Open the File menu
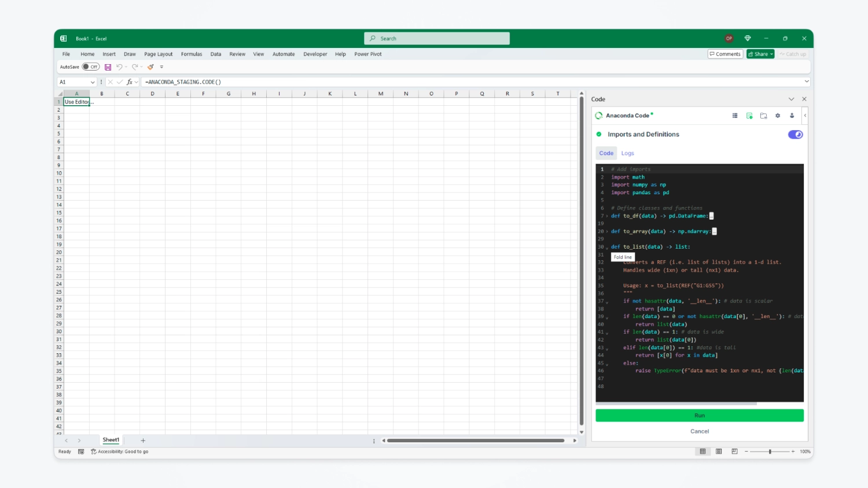Viewport: 868px width, 488px height. pos(66,54)
